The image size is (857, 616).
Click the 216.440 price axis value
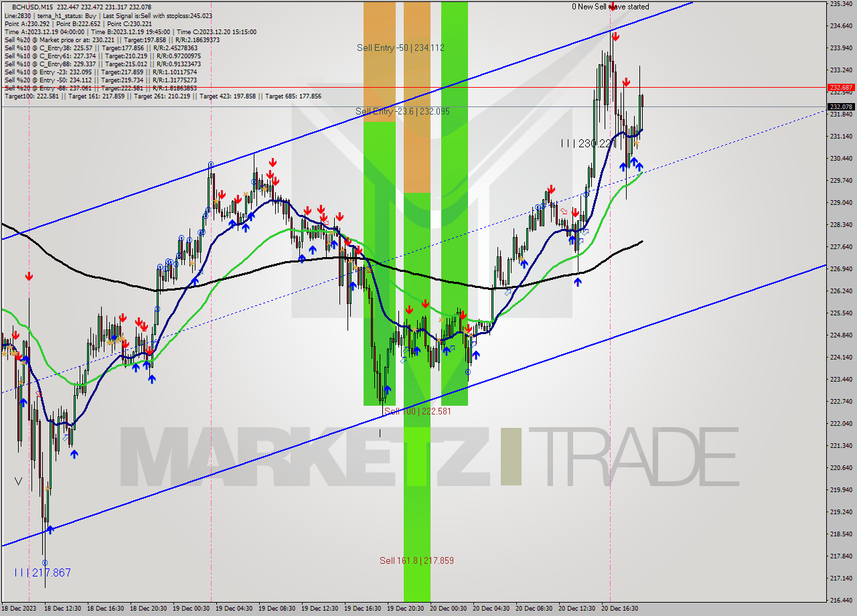pyautogui.click(x=841, y=600)
